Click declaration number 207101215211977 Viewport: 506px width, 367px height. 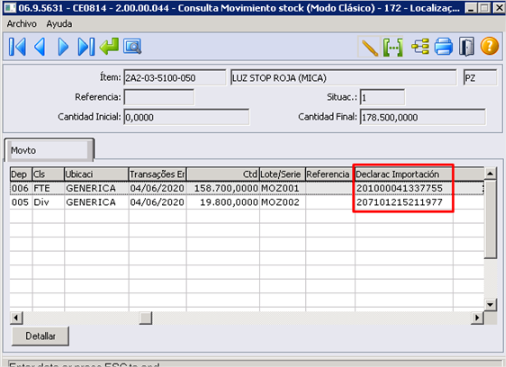click(x=404, y=202)
